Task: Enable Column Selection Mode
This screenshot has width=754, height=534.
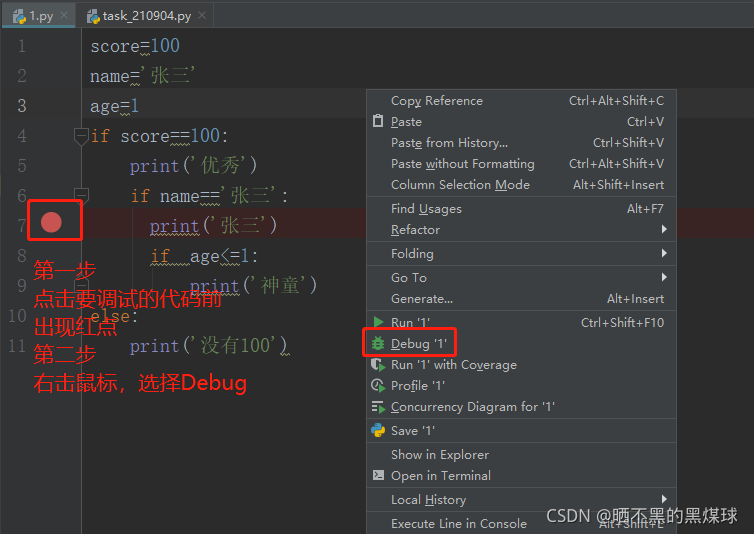Action: tap(521, 185)
